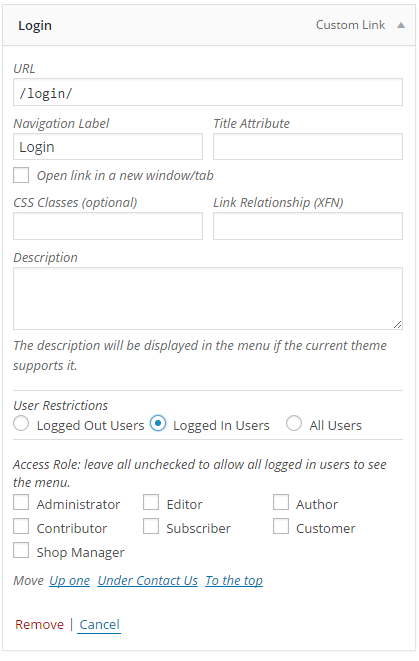The height and width of the screenshot is (661, 419).
Task: Click Under Contact Us link
Action: pos(148,580)
